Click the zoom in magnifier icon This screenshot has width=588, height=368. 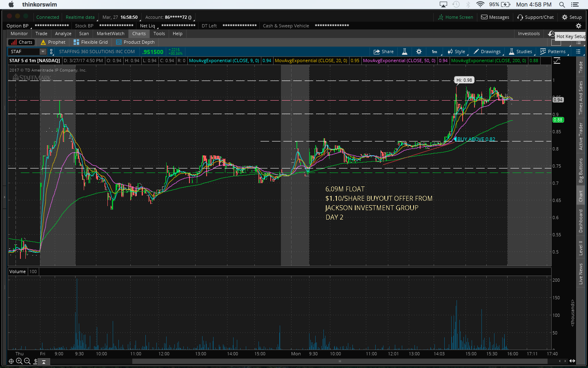pos(19,361)
